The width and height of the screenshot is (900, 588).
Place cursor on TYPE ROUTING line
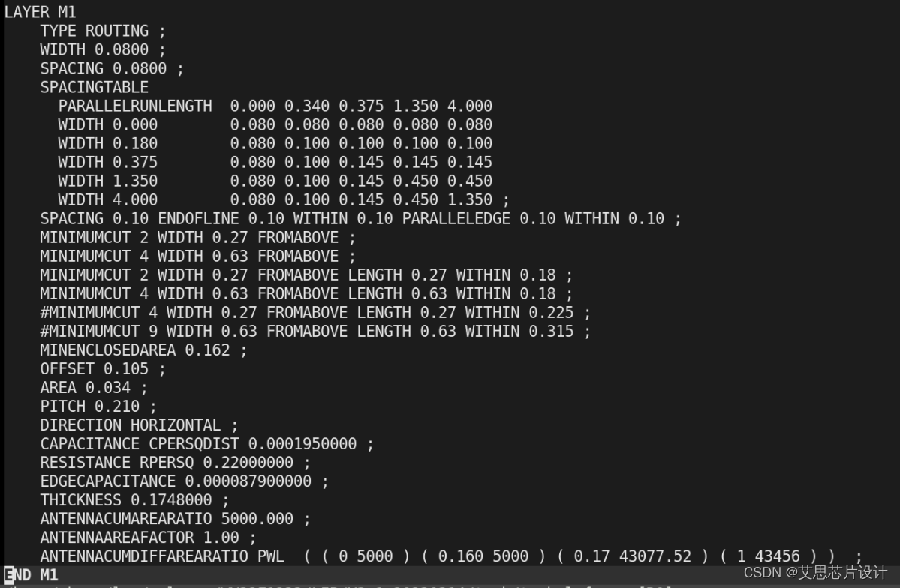[103, 31]
